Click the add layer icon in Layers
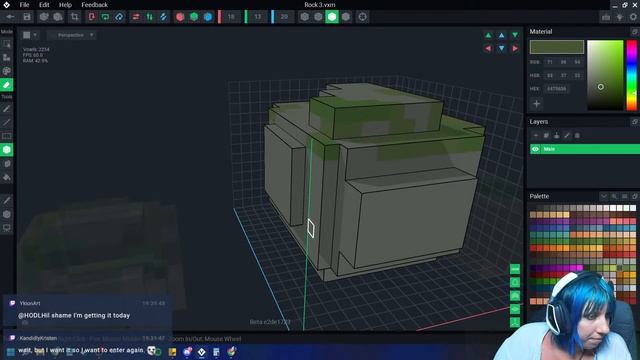 [x=536, y=136]
